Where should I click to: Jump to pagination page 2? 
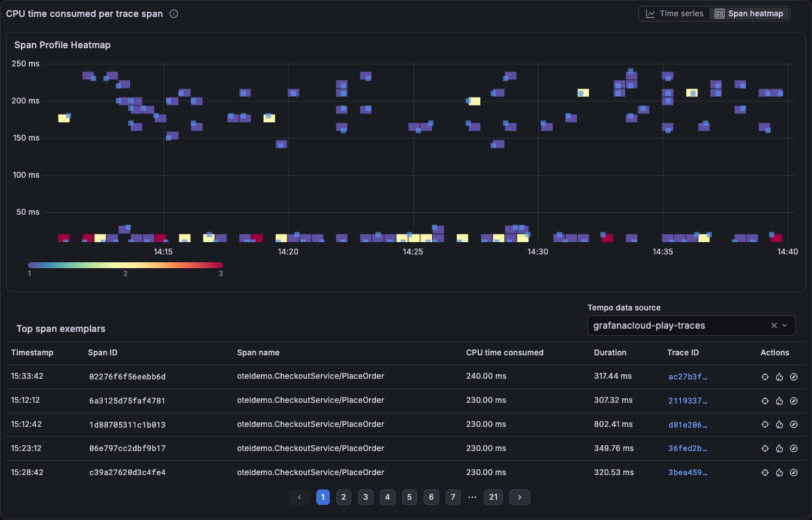click(x=344, y=497)
